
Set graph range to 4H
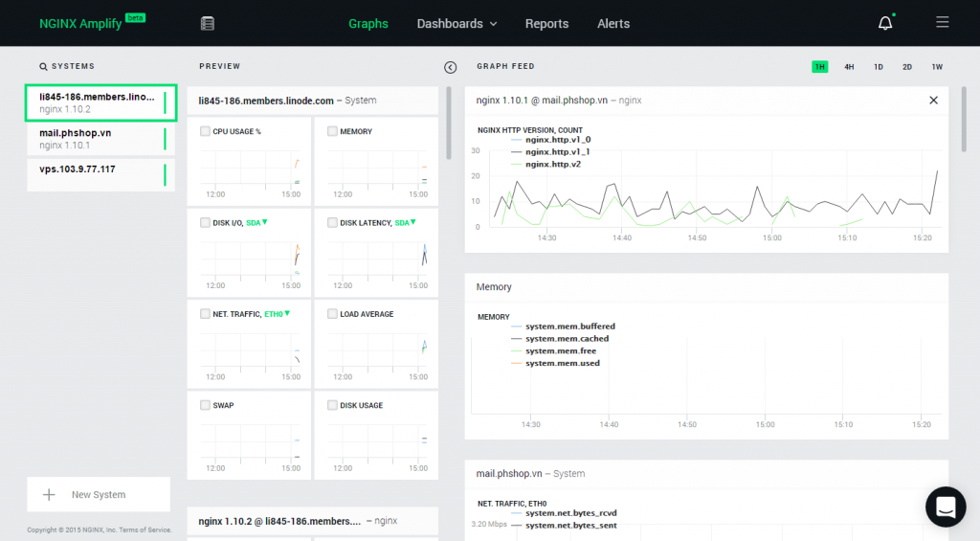[x=849, y=67]
